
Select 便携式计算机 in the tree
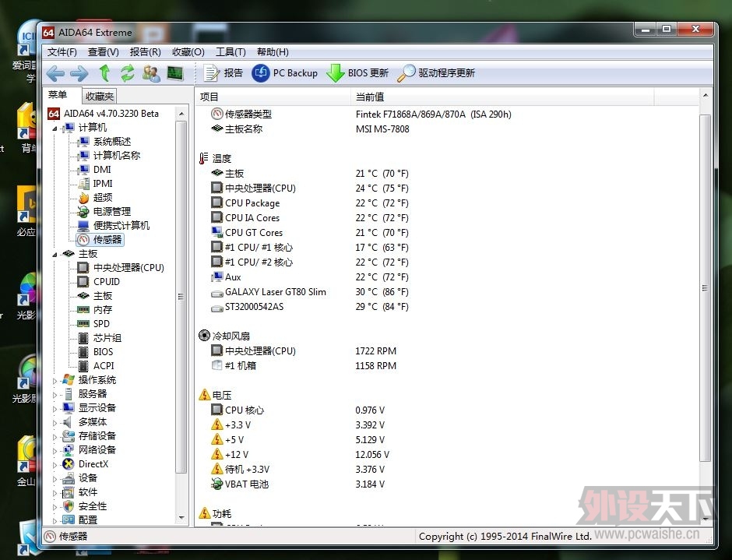[x=121, y=226]
